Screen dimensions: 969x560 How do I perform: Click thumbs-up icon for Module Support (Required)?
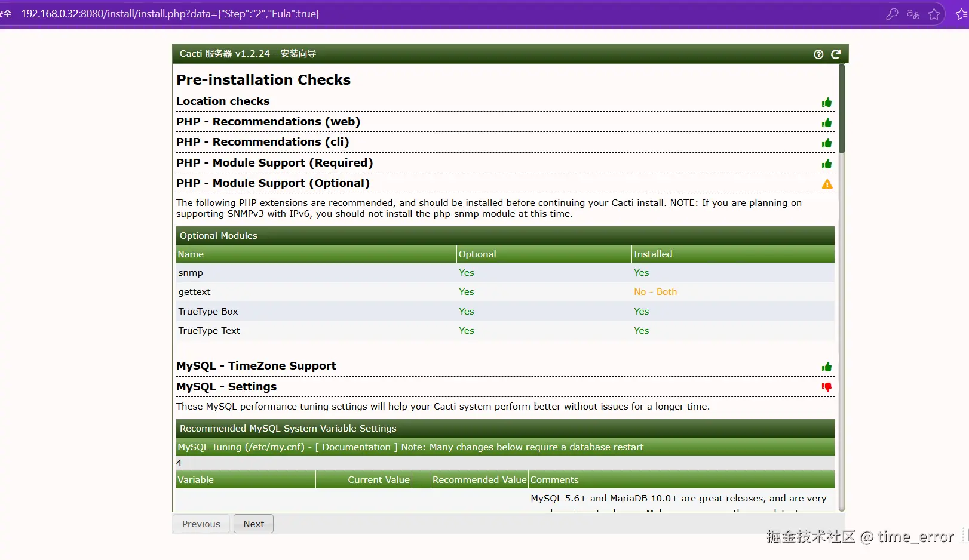coord(827,164)
